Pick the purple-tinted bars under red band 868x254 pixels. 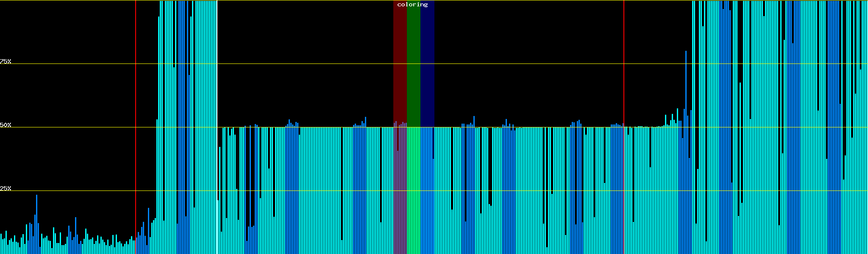400,190
